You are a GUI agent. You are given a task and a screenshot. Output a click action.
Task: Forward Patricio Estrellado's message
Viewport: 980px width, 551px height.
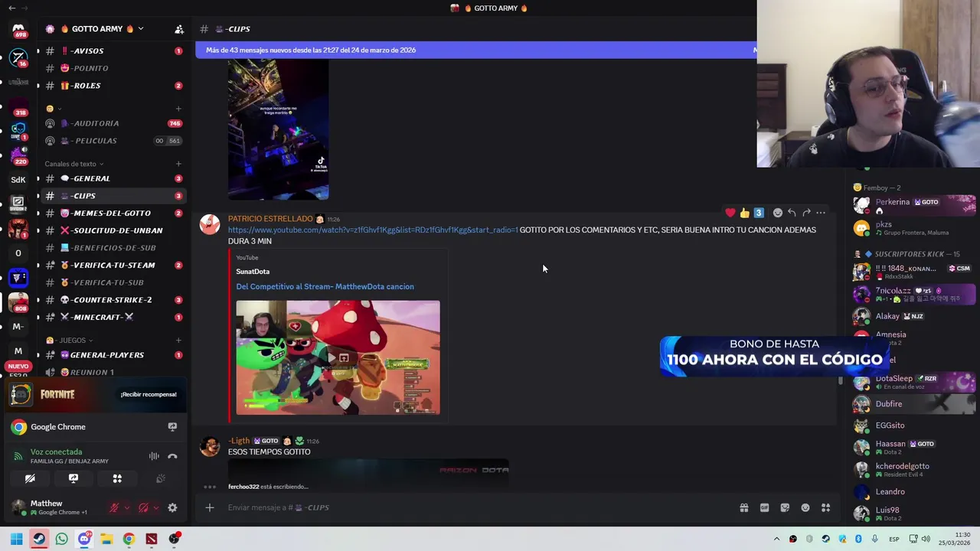point(806,213)
